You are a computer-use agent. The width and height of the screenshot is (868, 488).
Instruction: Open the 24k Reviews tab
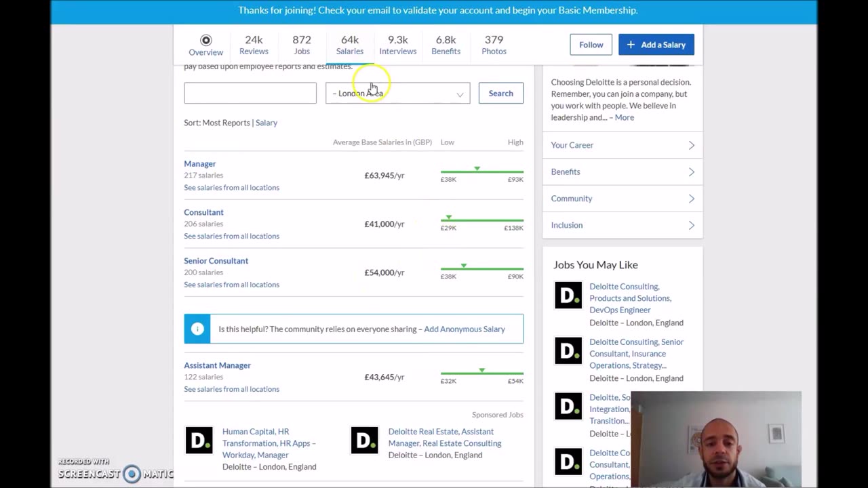click(254, 45)
